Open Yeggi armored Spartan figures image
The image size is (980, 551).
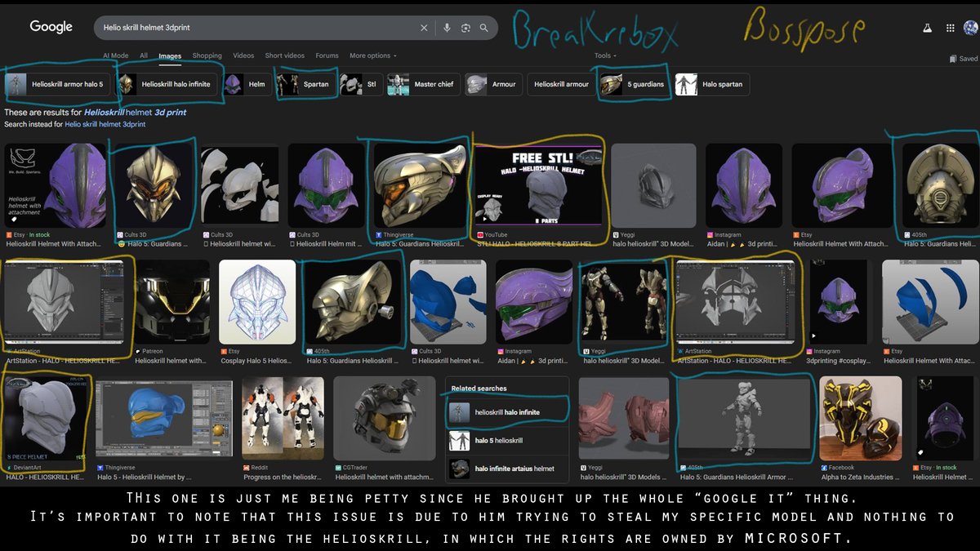pyautogui.click(x=626, y=302)
